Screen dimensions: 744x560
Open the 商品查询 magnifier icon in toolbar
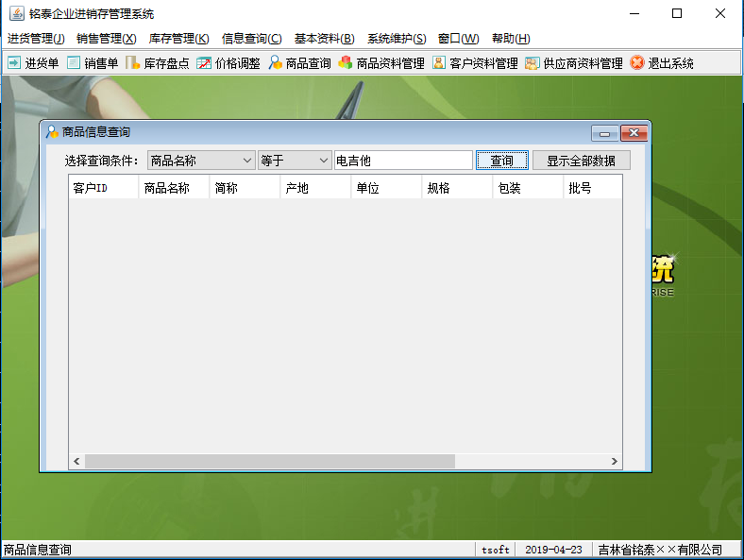(x=275, y=62)
